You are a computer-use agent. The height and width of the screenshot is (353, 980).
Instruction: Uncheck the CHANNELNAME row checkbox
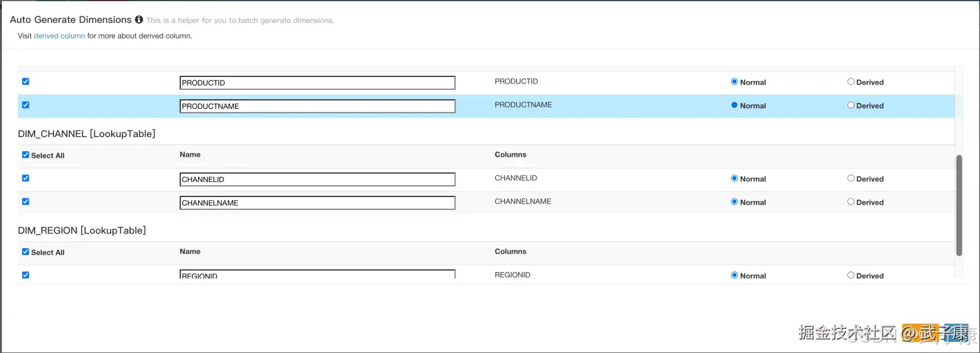tap(25, 202)
